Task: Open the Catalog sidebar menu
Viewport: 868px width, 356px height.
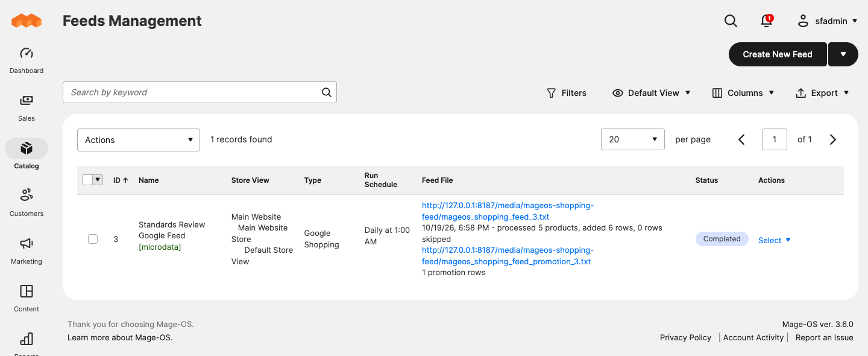Action: tap(27, 155)
